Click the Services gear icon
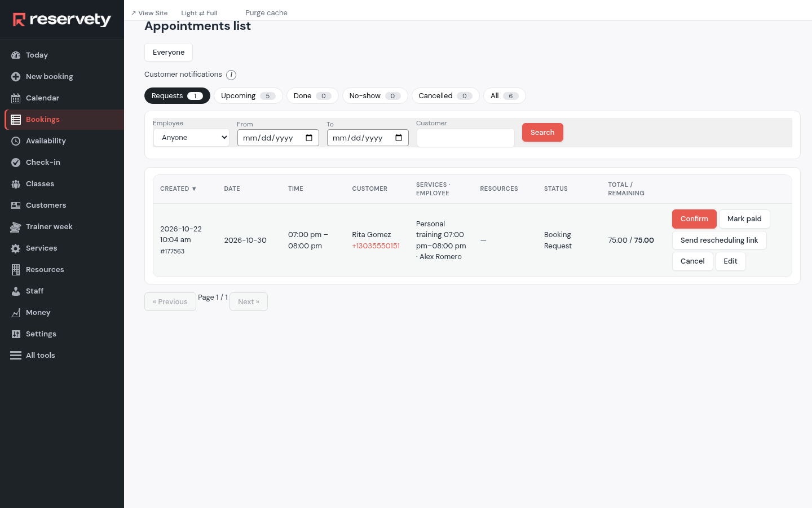 click(16, 248)
